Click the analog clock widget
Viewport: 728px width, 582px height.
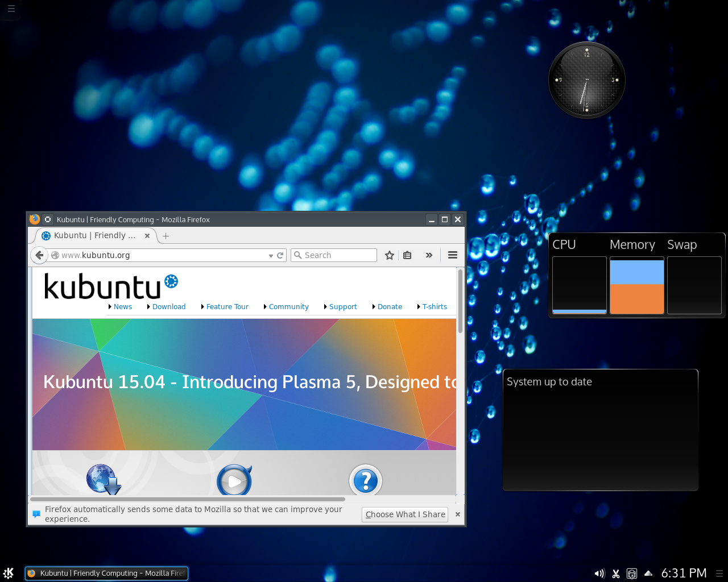pyautogui.click(x=587, y=80)
